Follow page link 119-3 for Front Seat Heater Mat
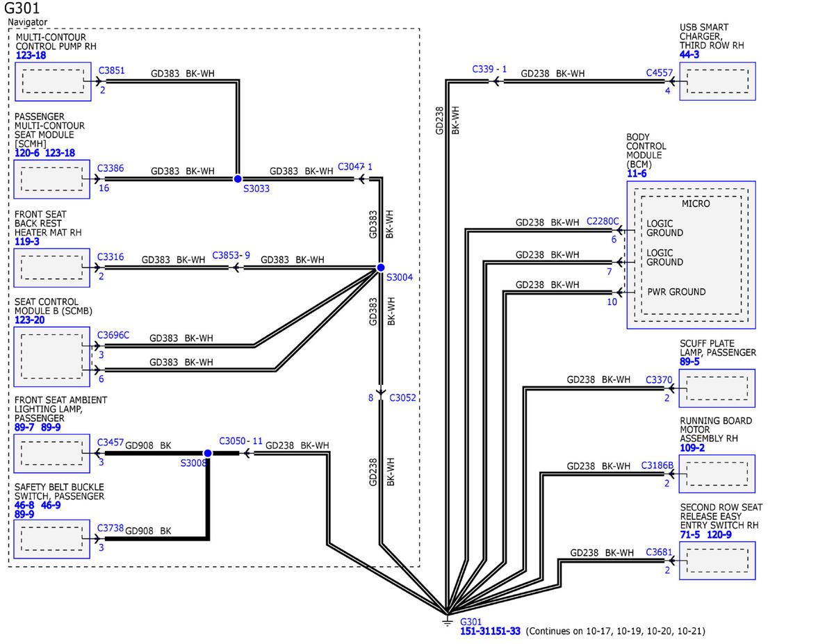This screenshot has height=644, width=834. (28, 242)
